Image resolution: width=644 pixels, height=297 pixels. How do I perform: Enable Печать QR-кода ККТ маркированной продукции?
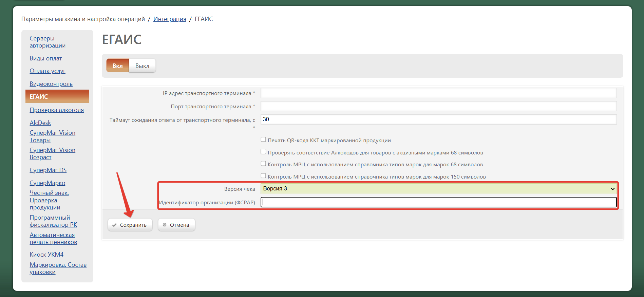coord(263,140)
